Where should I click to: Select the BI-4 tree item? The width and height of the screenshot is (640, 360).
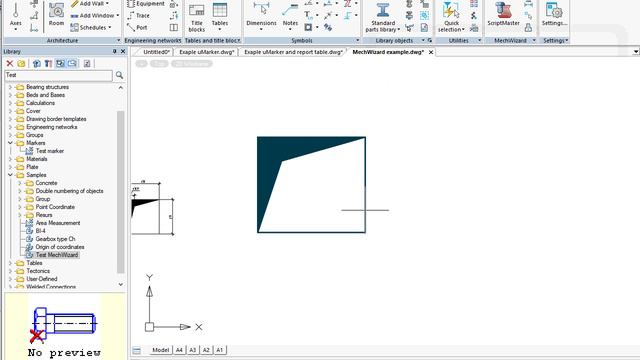tap(40, 231)
